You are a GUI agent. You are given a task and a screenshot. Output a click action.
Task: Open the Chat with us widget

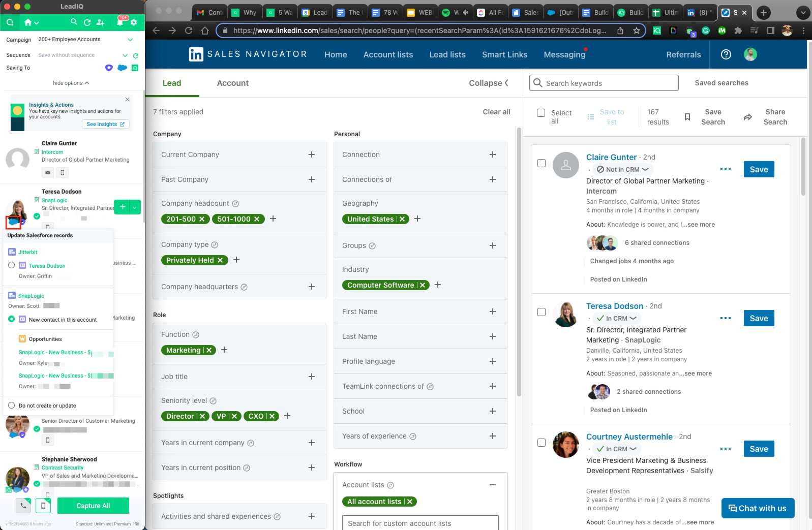point(758,508)
